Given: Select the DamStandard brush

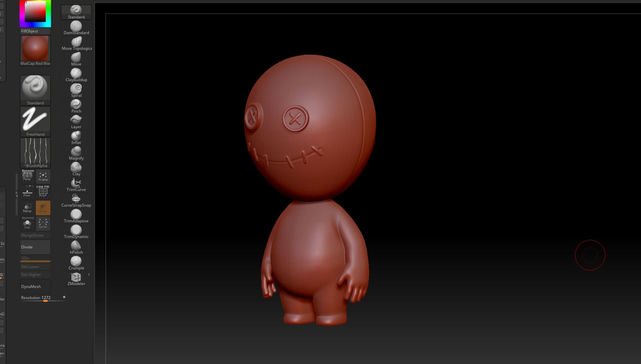Looking at the screenshot, I should pyautogui.click(x=76, y=28).
